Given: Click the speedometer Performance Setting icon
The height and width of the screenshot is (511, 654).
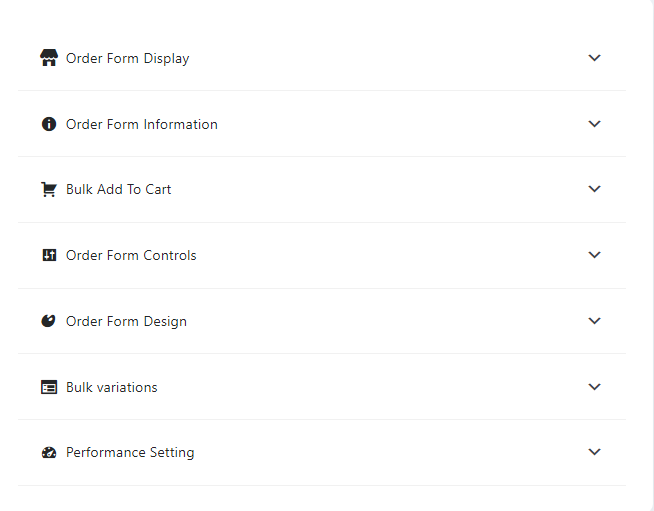Looking at the screenshot, I should pos(49,453).
